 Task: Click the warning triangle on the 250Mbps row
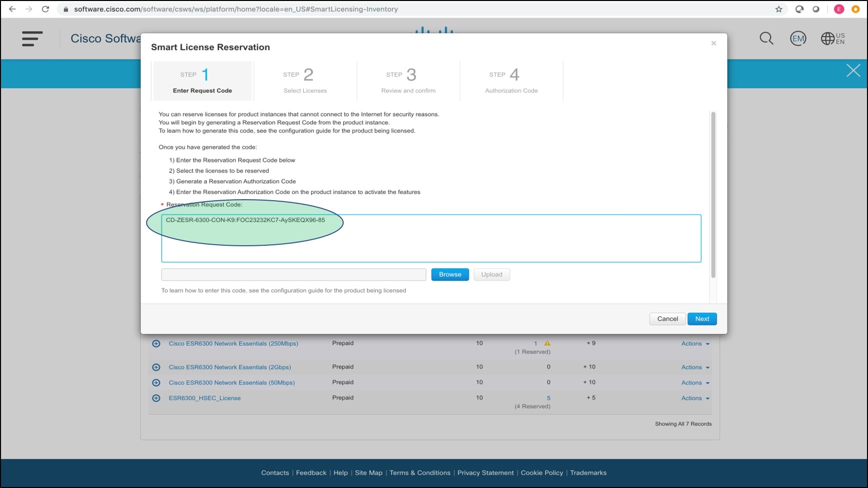547,343
